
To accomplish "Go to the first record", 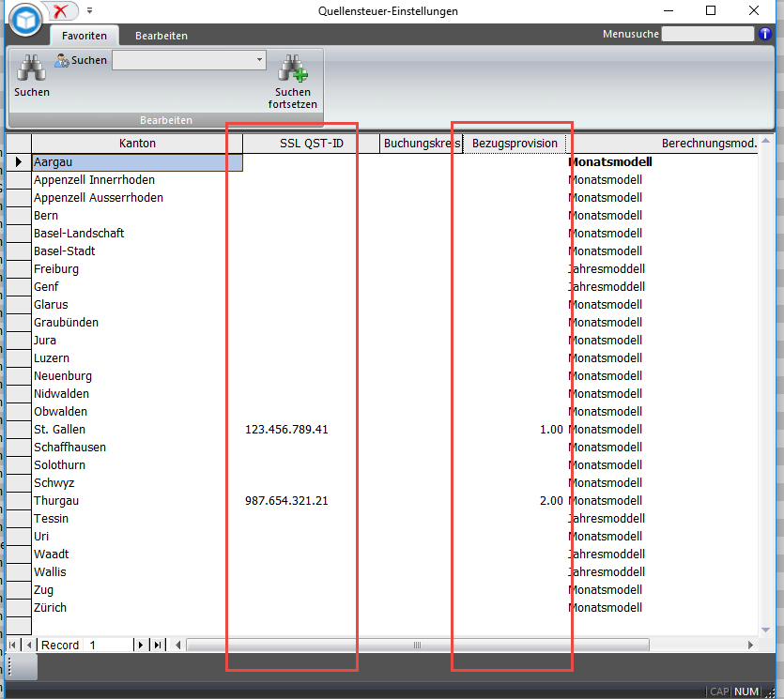I will [x=13, y=645].
